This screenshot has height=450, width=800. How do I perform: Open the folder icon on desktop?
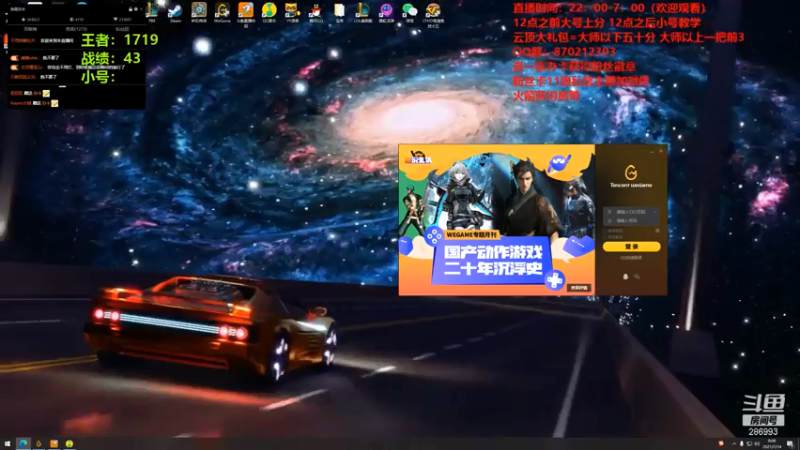339,12
